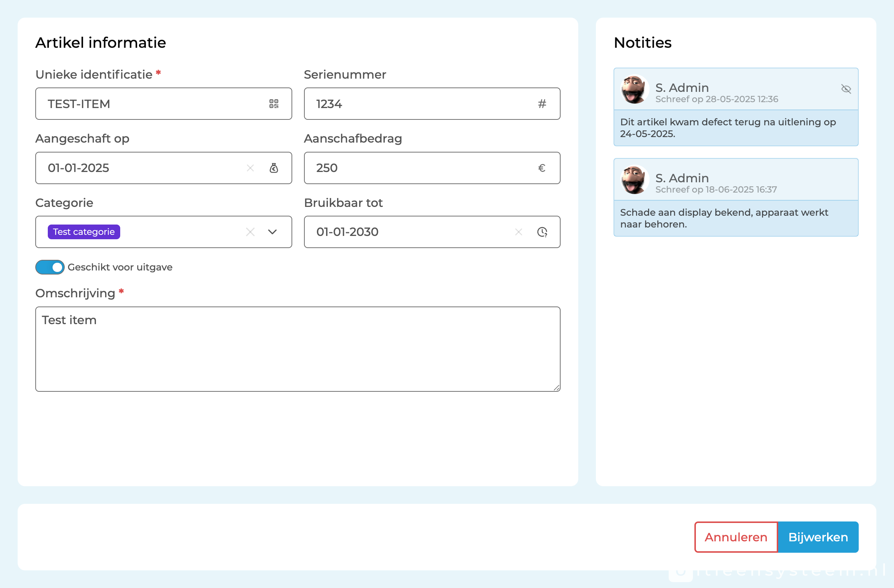Click S. Admin name on the 28-05-2025 note
The image size is (894, 588).
(682, 88)
